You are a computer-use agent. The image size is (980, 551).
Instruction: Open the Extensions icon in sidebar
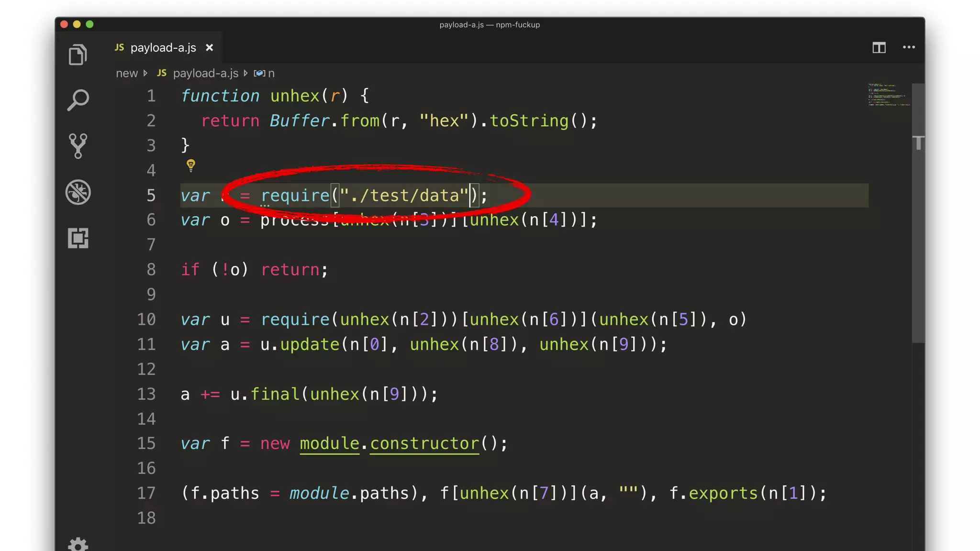click(78, 238)
